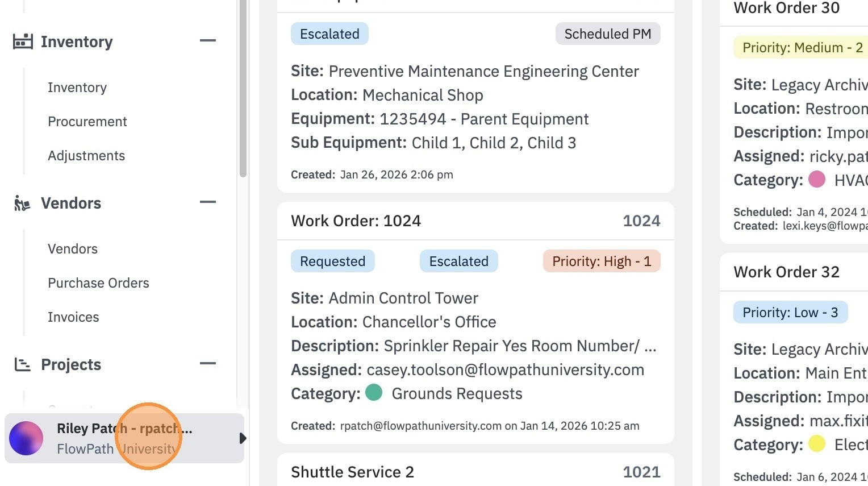This screenshot has height=486, width=868.
Task: Open the Adjustments menu item
Action: click(x=86, y=156)
